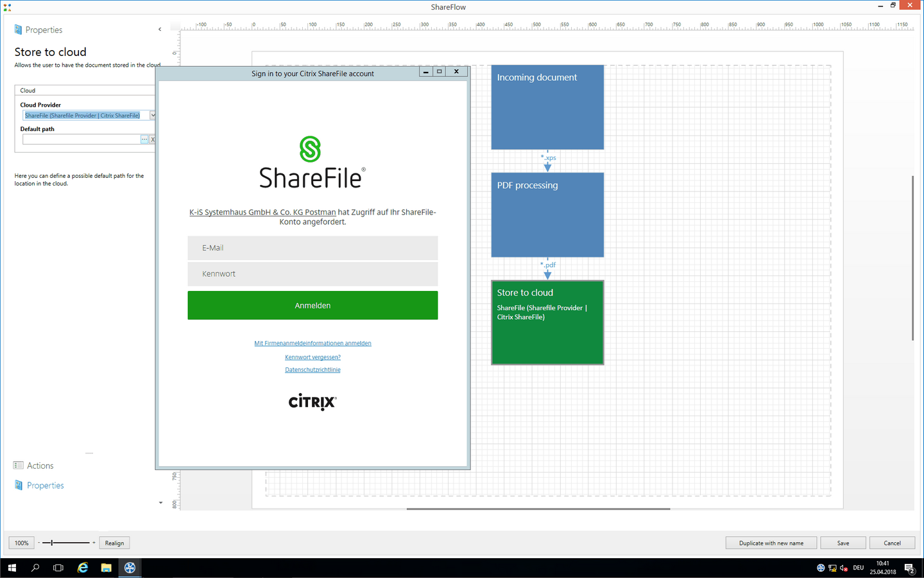The image size is (924, 578).
Task: Click the volume icon in system tray
Action: [844, 568]
